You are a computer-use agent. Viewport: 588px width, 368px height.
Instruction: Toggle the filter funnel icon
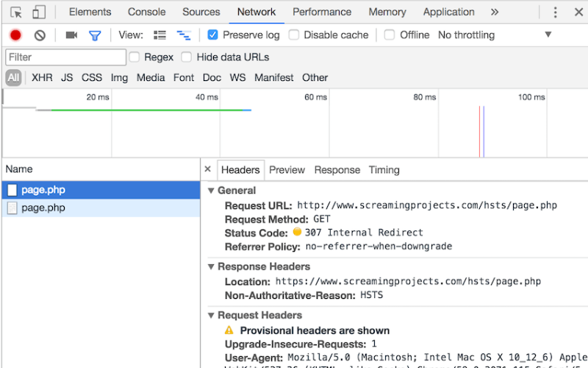[x=95, y=35]
